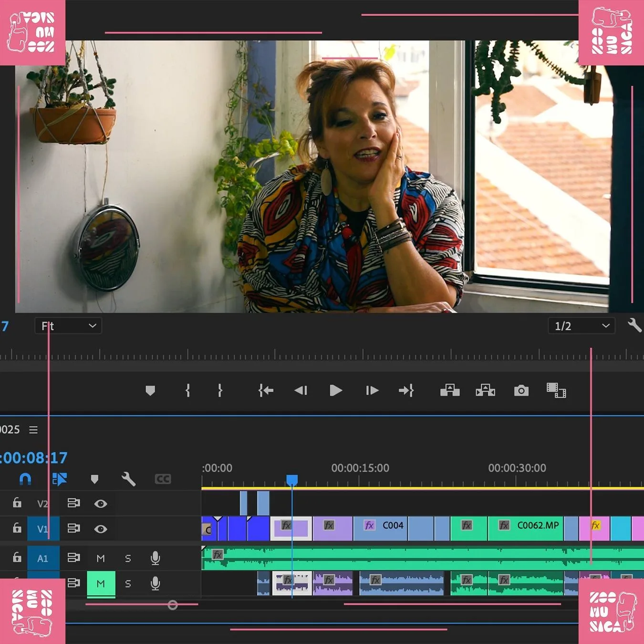
Task: Click the timeline zoom scroll handle
Action: click(173, 605)
